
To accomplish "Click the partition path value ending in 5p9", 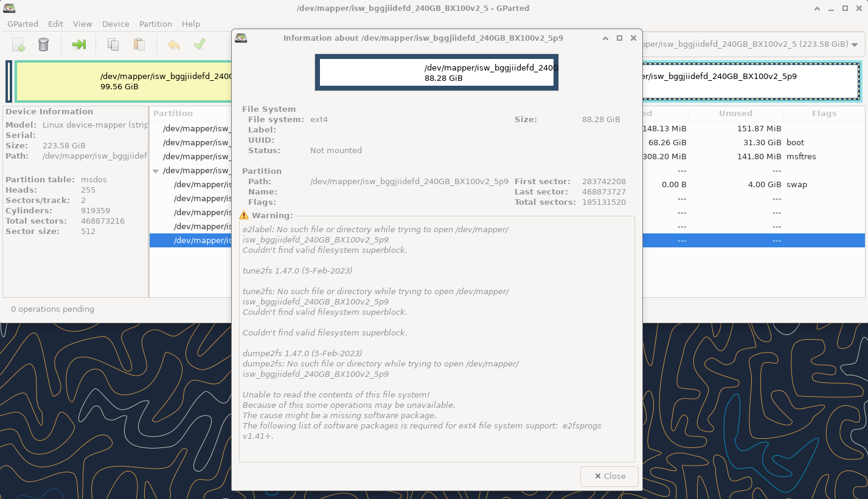I will pyautogui.click(x=409, y=182).
